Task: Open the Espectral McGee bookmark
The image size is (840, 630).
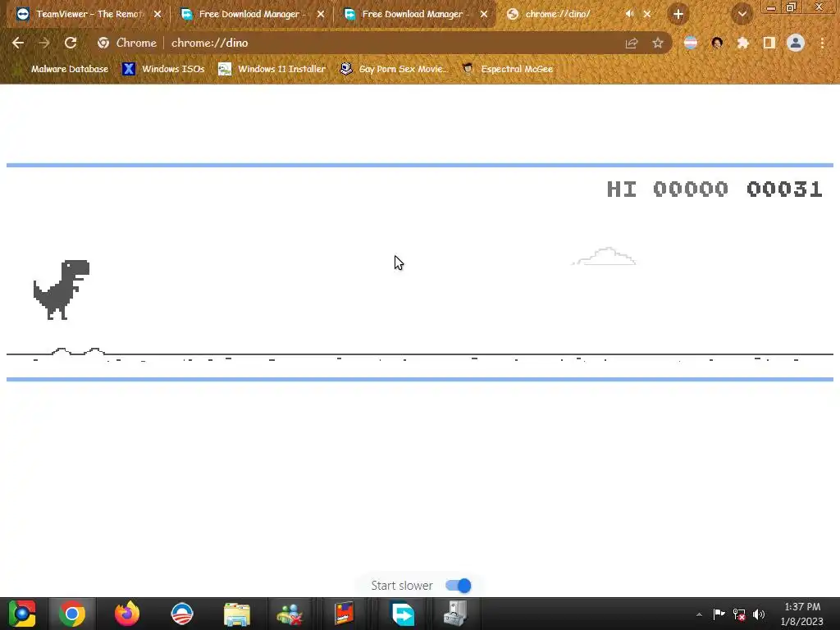Action: (x=507, y=69)
